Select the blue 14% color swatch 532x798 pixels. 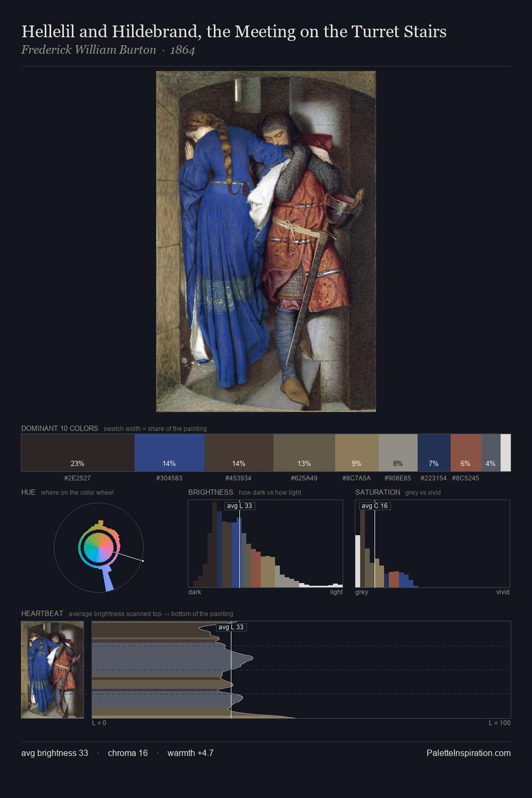169,453
